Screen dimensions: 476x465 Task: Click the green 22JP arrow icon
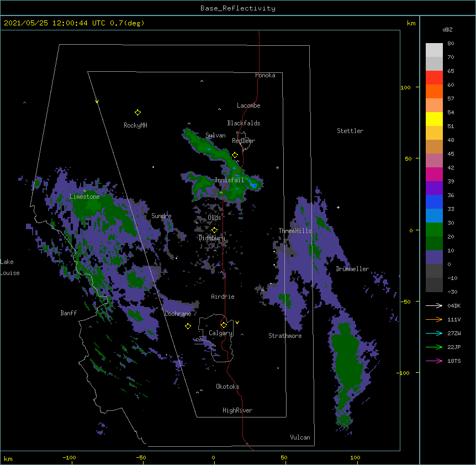(x=434, y=347)
